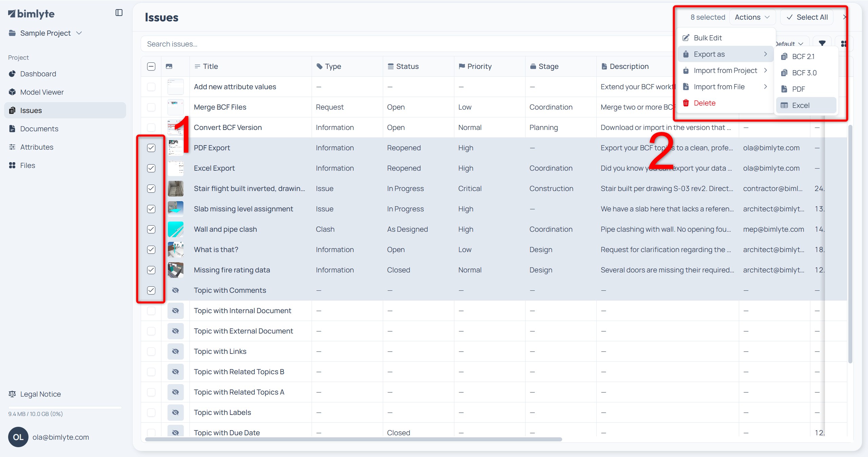Image resolution: width=868 pixels, height=457 pixels.
Task: Expand Import from Project submenu
Action: [725, 70]
